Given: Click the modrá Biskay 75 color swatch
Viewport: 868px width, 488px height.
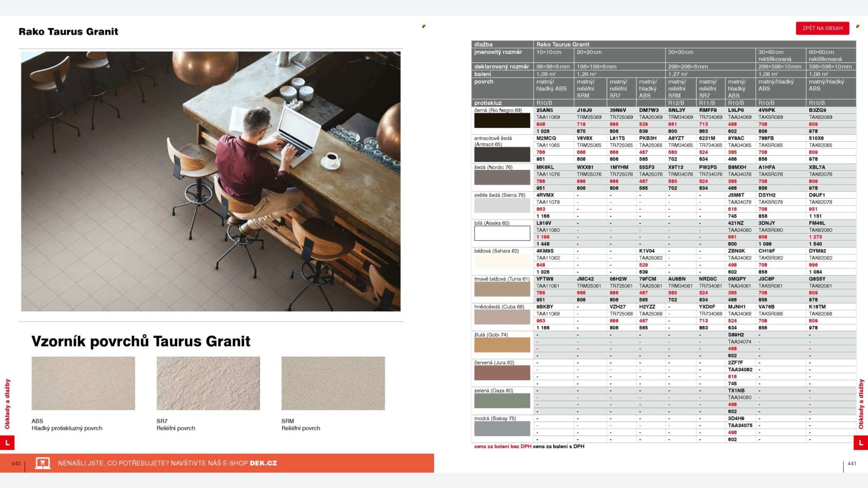Looking at the screenshot, I should click(502, 429).
